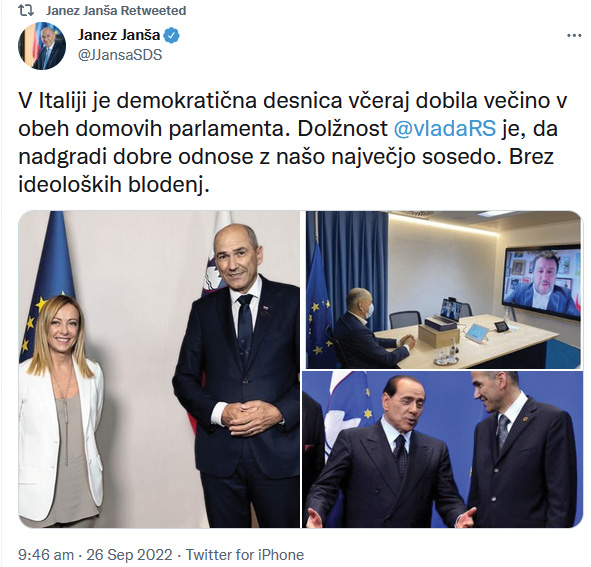Screen dimensions: 591x567
Task: Open the video call meeting room photo
Action: click(x=443, y=290)
